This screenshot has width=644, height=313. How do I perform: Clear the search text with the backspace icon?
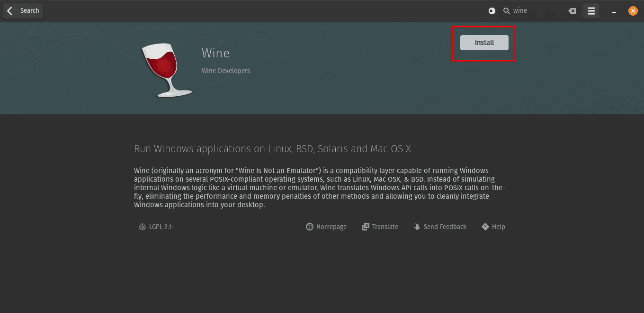click(572, 10)
